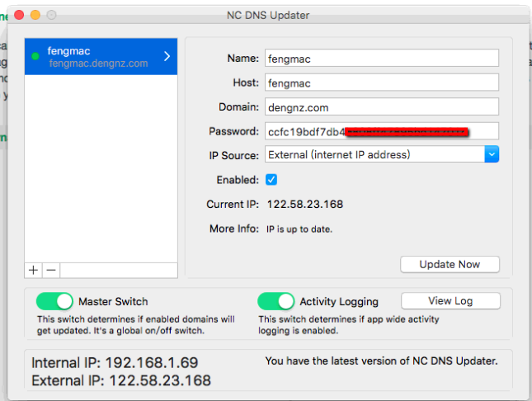Uncheck the Enabled checkbox
Screen dimensions: 532x401
click(x=271, y=180)
